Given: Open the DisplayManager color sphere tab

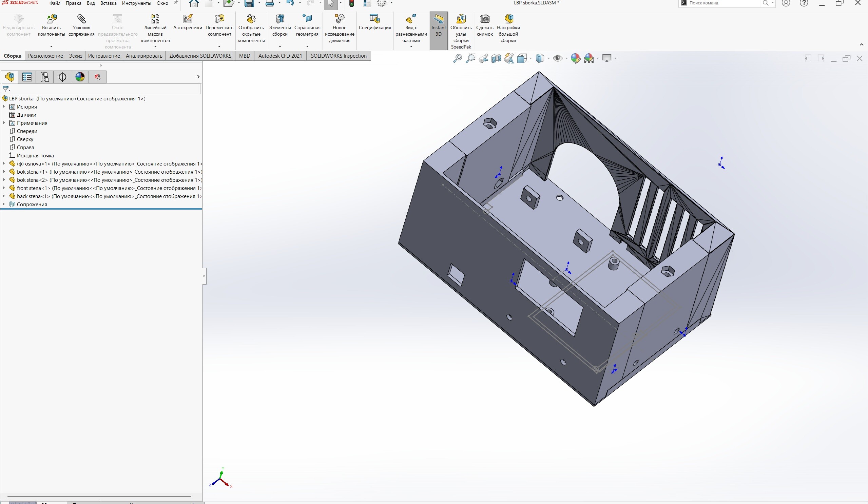Looking at the screenshot, I should (x=80, y=77).
